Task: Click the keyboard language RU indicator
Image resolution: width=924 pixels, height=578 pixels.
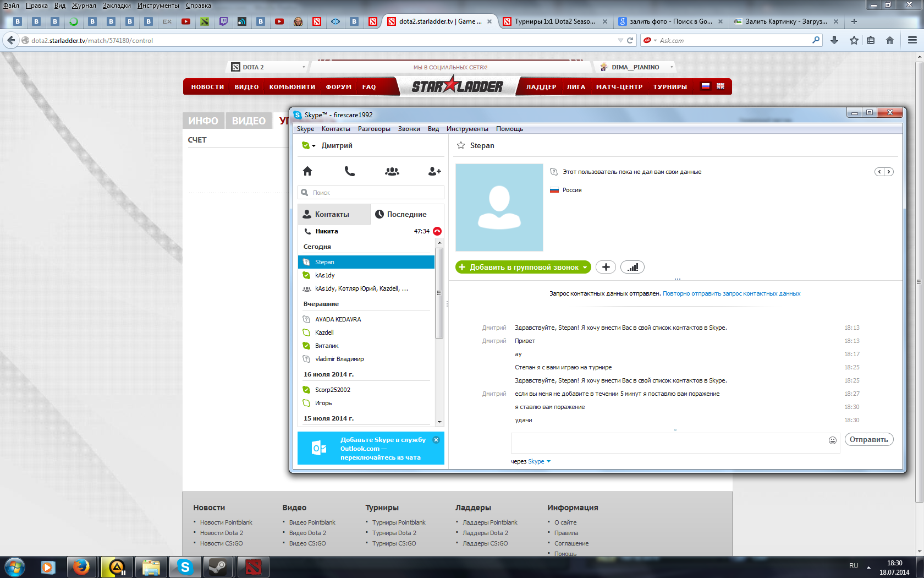Action: click(854, 566)
